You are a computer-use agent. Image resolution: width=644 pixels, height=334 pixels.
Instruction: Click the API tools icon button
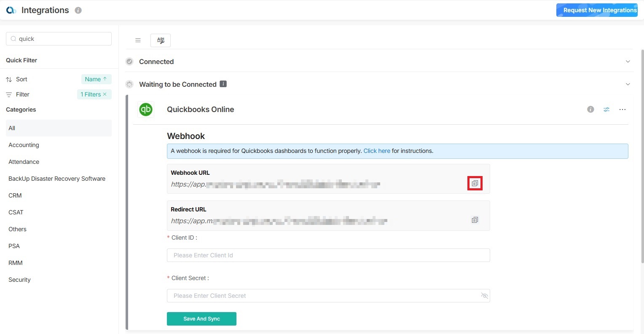point(161,40)
